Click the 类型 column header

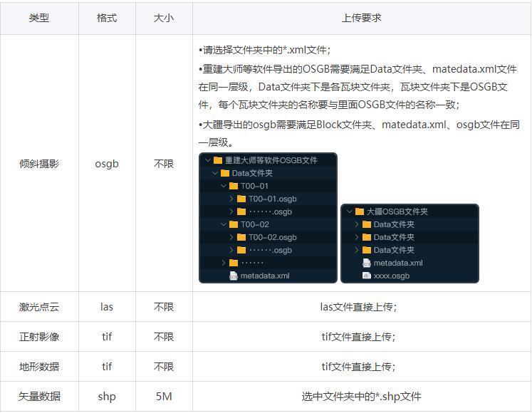[x=39, y=18]
